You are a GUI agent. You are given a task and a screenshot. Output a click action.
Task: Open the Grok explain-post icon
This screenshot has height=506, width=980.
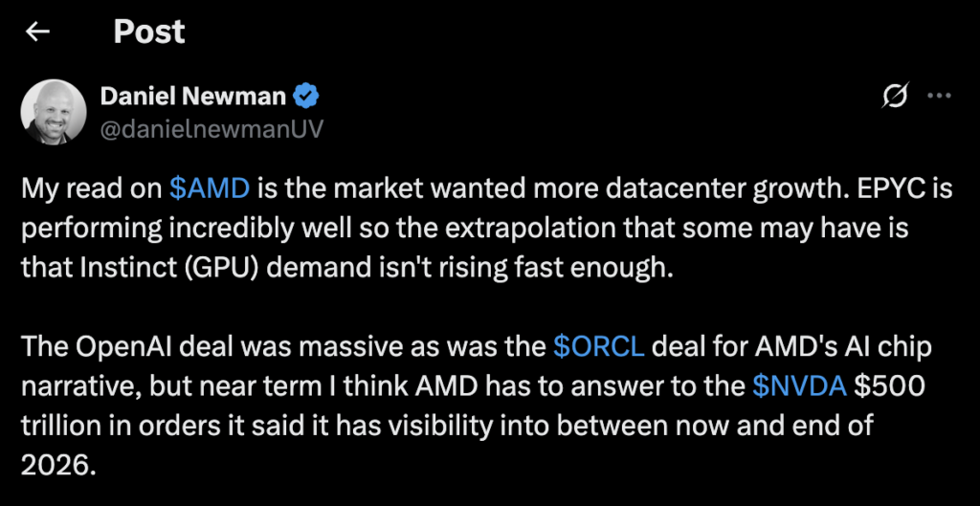pos(897,96)
